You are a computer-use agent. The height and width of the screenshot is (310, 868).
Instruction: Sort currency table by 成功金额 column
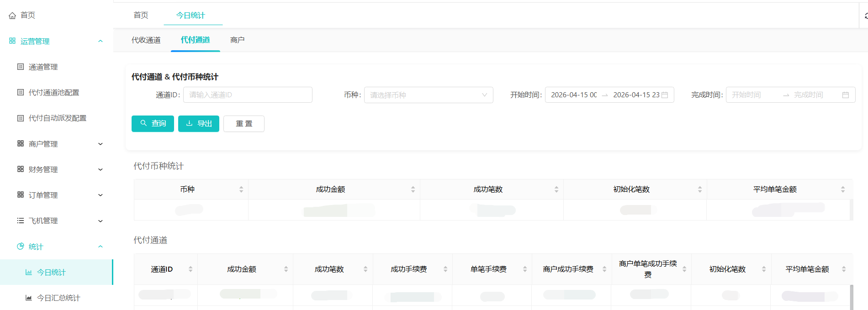(x=413, y=189)
